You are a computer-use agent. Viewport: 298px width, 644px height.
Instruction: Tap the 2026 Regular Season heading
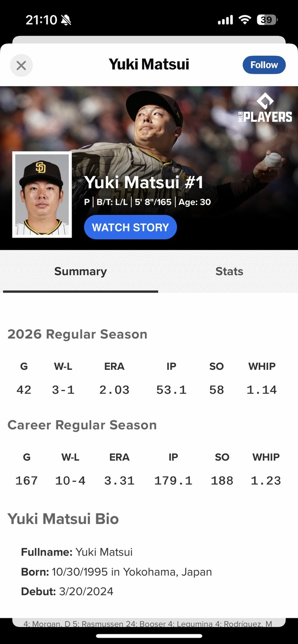click(x=77, y=334)
